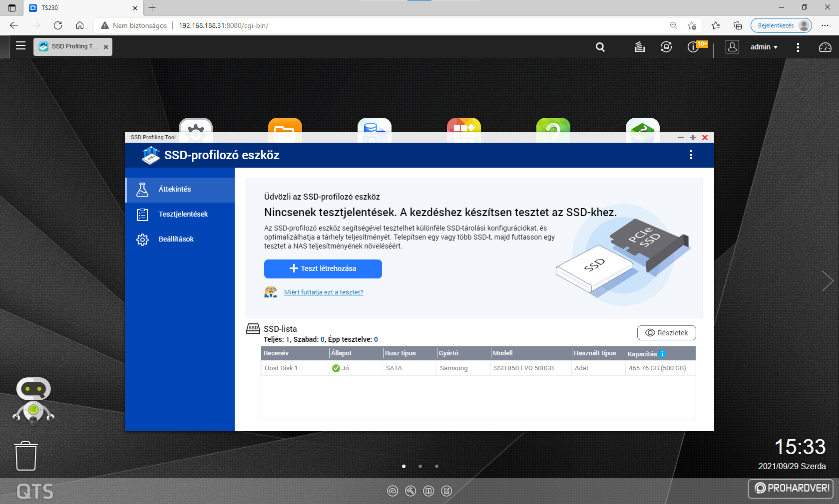This screenshot has height=504, width=839.
Task: Open the QTS more options dots
Action: (x=798, y=47)
